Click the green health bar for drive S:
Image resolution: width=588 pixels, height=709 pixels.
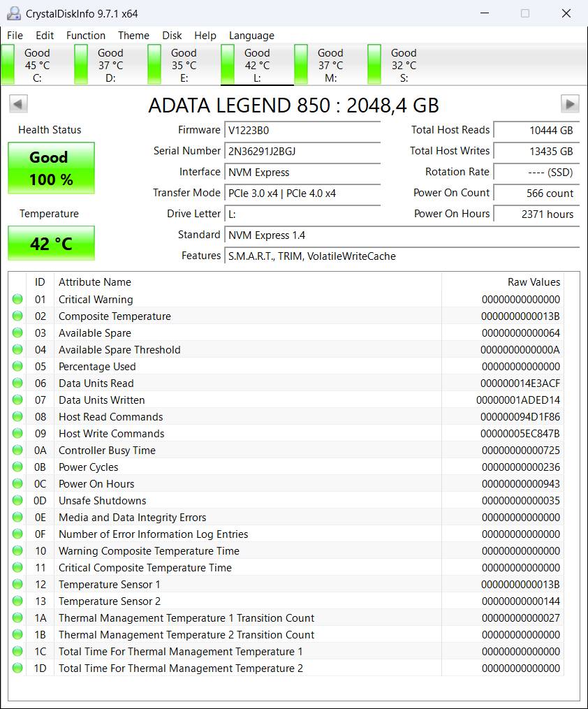point(374,64)
